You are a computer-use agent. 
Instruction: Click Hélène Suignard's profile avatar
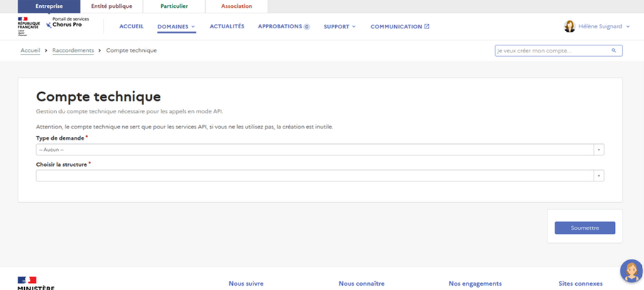pos(569,26)
